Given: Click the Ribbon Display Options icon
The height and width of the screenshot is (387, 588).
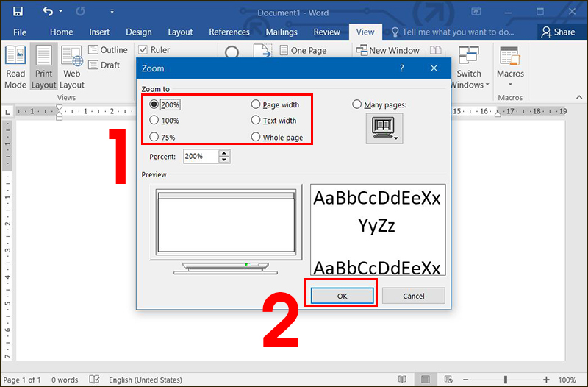Looking at the screenshot, I should pos(476,12).
